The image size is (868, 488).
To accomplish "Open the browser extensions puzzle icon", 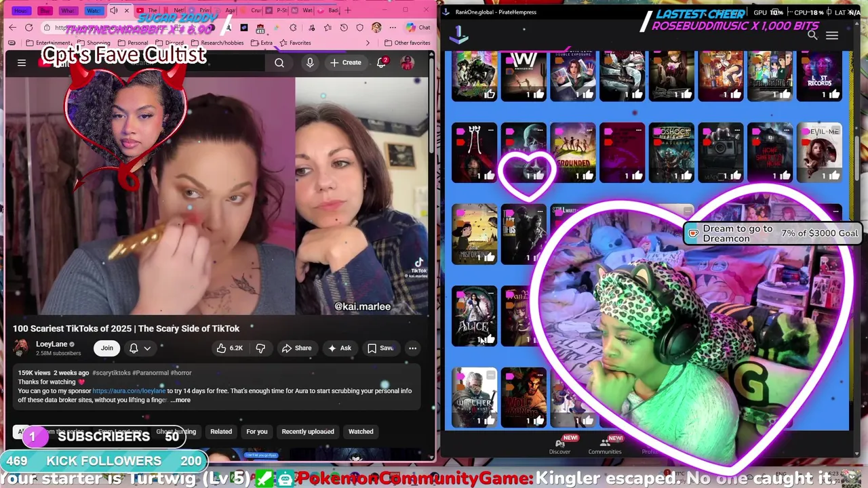I will click(x=293, y=28).
